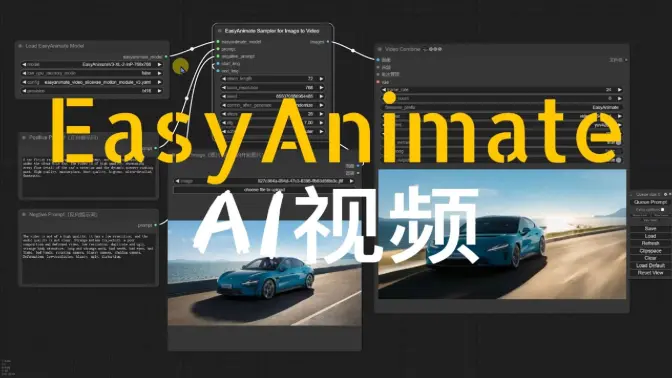This screenshot has width=672, height=378.
Task: Open control_after_generate next option
Action: (321, 105)
